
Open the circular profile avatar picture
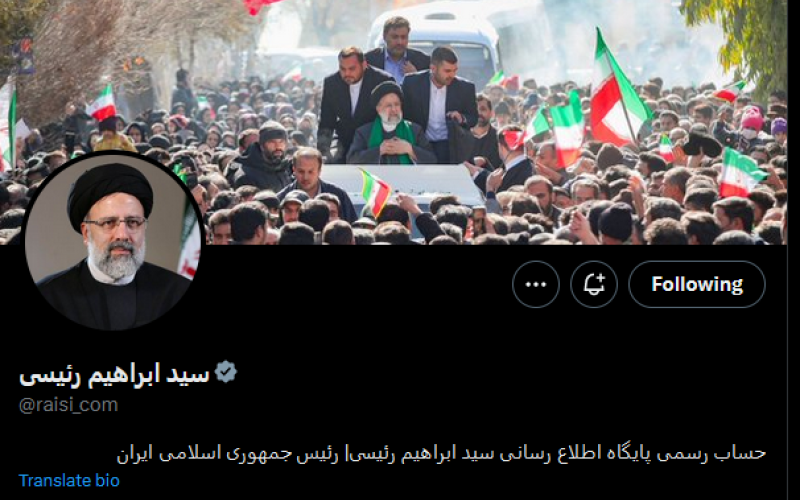[112, 241]
